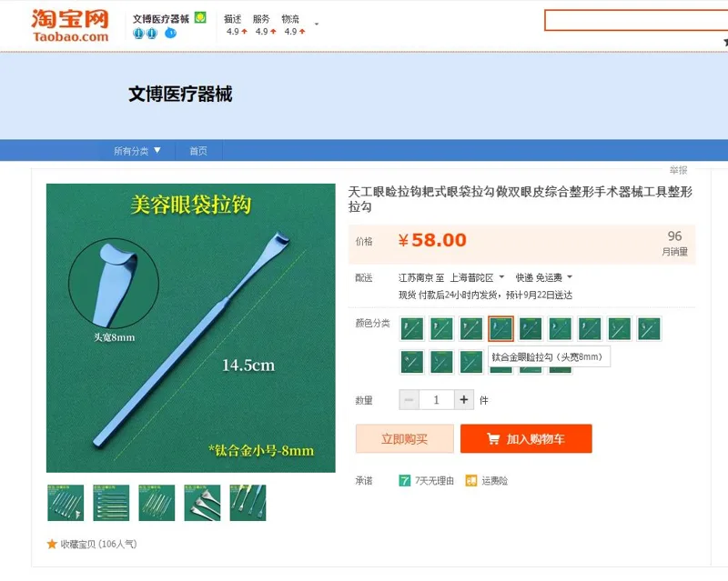This screenshot has width=728, height=581.
Task: Select the second color option swatch in the top row
Action: [x=441, y=328]
